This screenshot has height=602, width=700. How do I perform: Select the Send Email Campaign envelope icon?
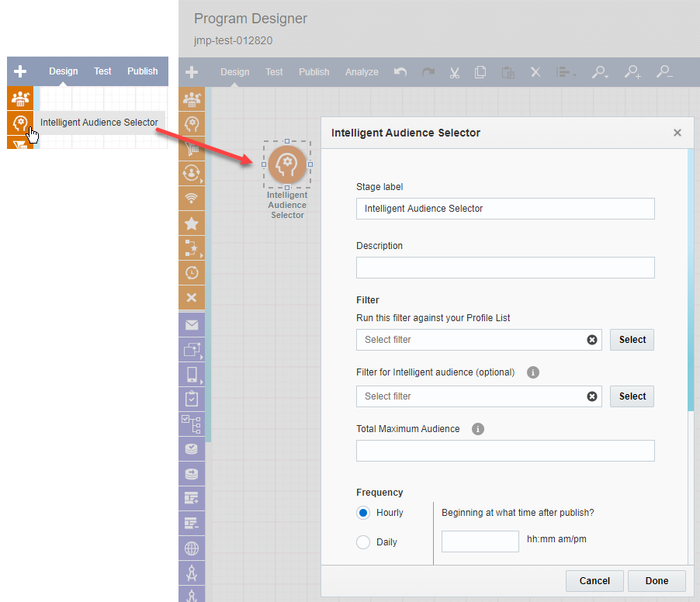[x=192, y=325]
